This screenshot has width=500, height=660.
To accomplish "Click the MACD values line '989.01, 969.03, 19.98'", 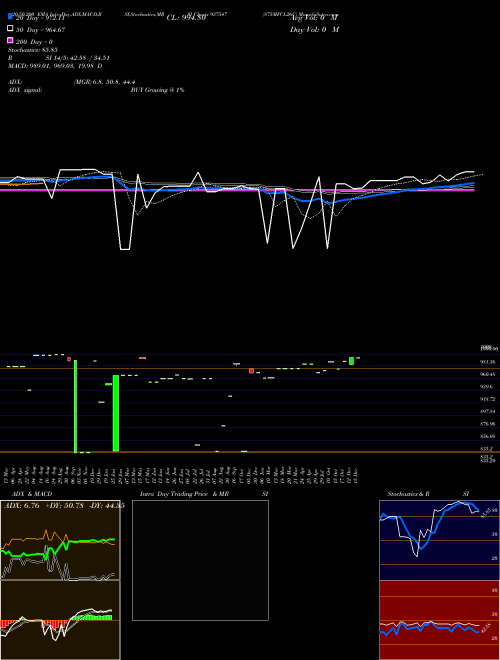I will 60,66.
